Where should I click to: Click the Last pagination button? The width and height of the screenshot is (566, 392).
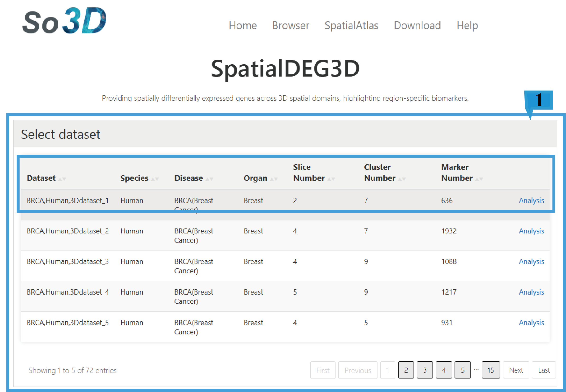point(544,370)
